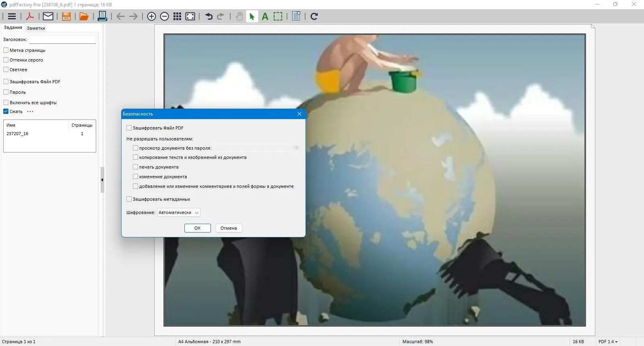
Task: Enable the Пароль checkbox
Action: [x=6, y=92]
